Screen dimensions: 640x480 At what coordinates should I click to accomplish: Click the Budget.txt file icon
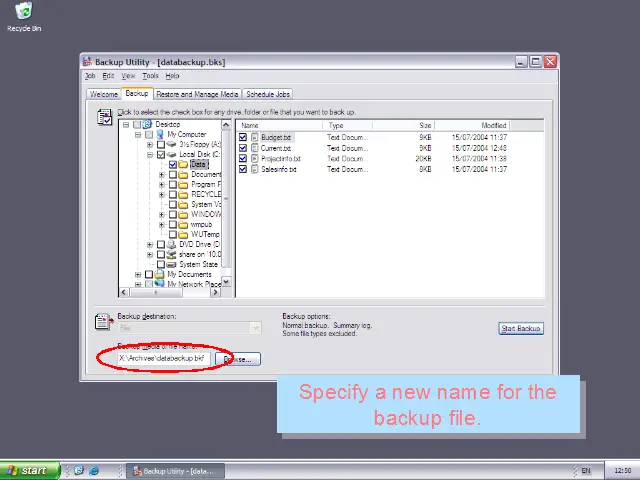pos(255,137)
